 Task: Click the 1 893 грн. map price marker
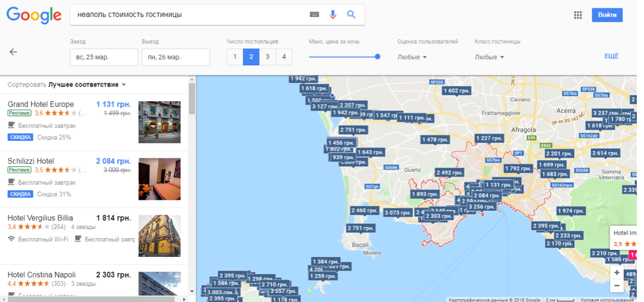click(425, 194)
